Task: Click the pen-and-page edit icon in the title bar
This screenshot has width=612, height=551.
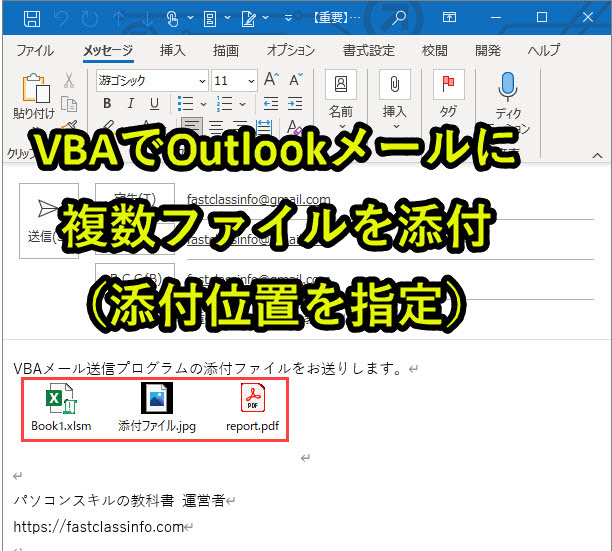Action: click(x=248, y=18)
